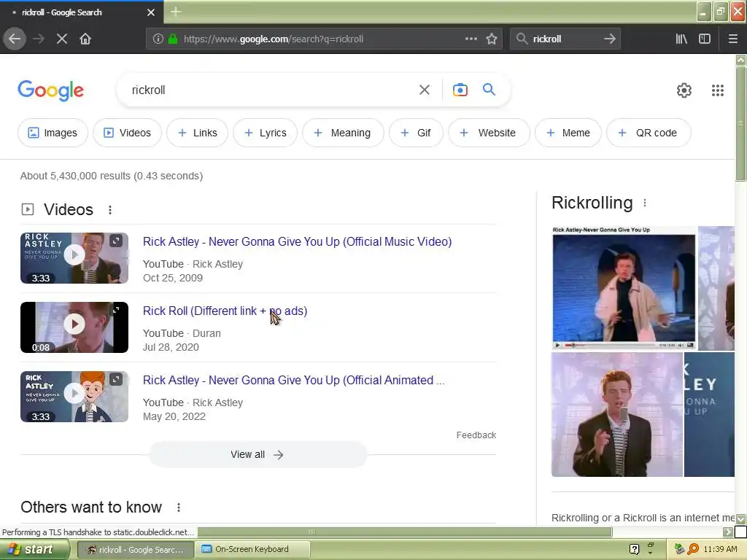This screenshot has width=747, height=560.
Task: Filter results by Videos
Action: click(127, 133)
